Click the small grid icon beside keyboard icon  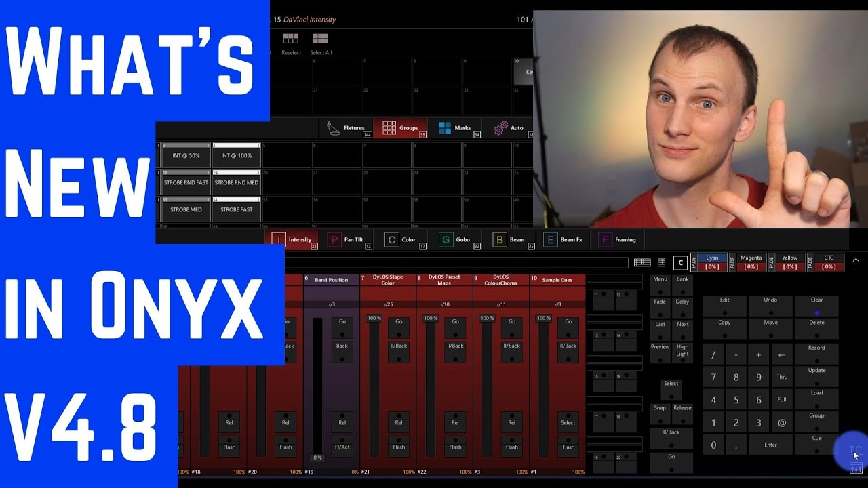661,262
